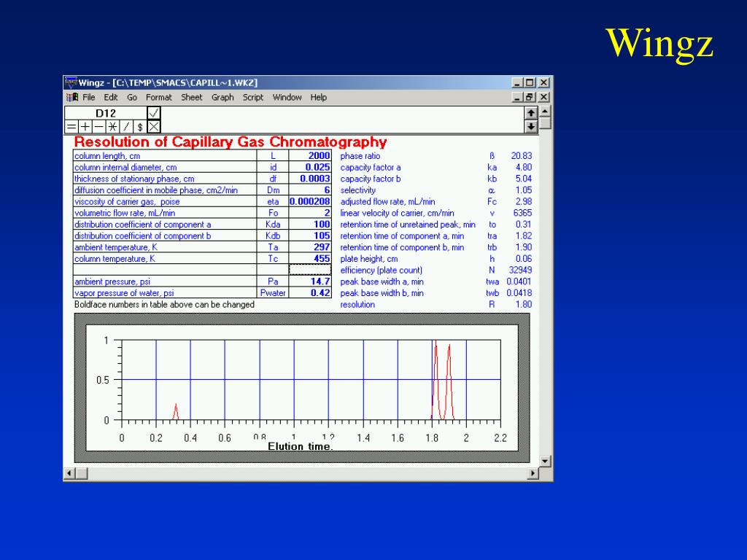Click the Wingz application icon in title bar
The height and width of the screenshot is (560, 747).
pyautogui.click(x=71, y=82)
